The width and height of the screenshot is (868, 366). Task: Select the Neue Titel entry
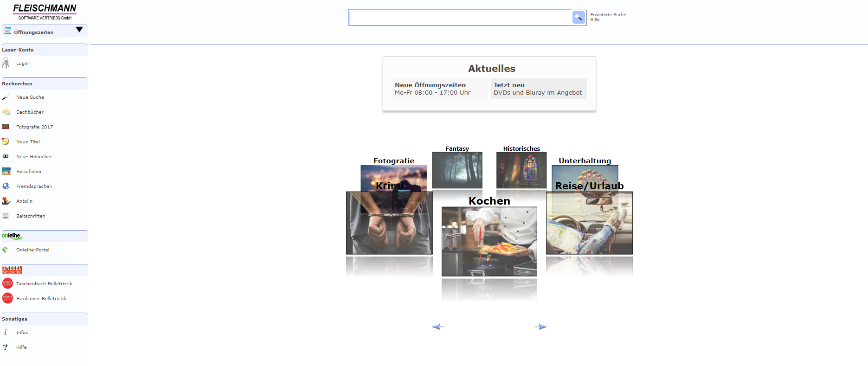point(28,142)
